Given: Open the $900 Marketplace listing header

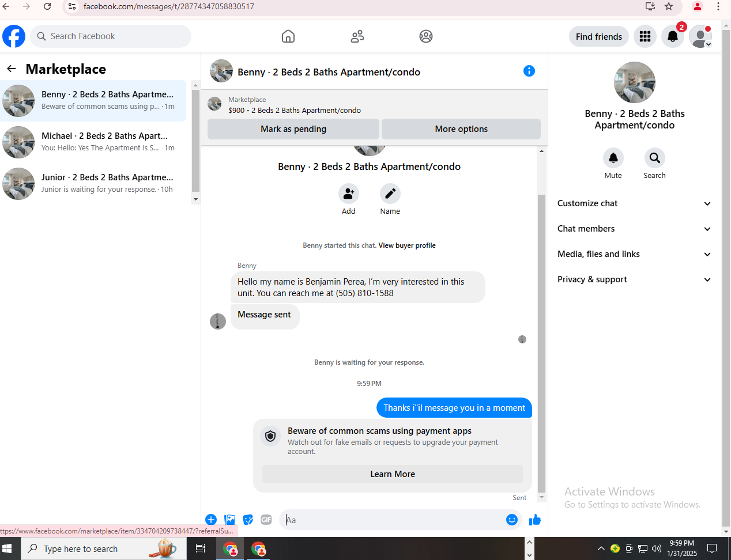Looking at the screenshot, I should point(375,104).
